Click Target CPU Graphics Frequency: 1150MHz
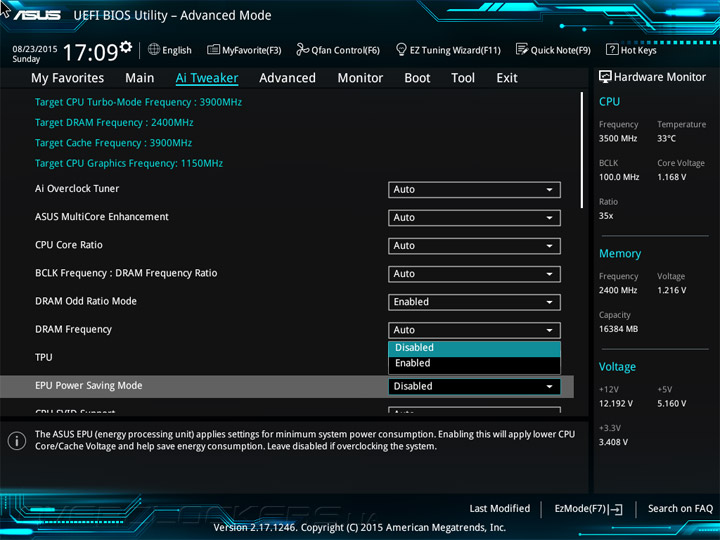This screenshot has height=540, width=720. pyautogui.click(x=129, y=163)
